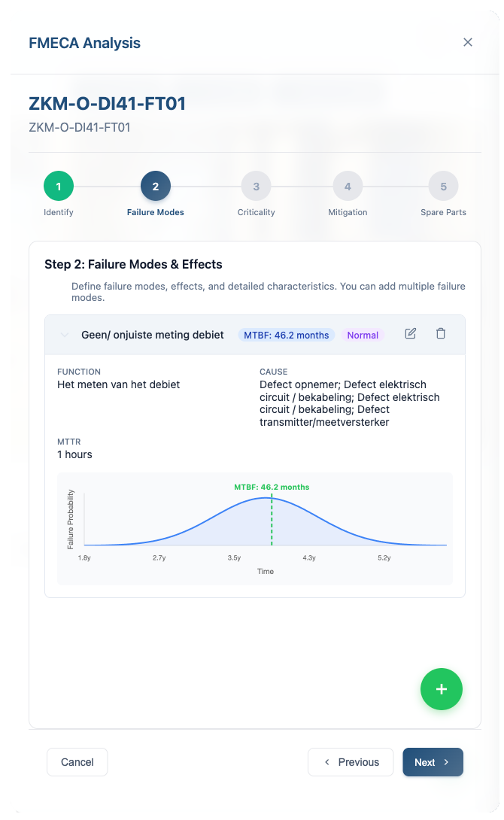This screenshot has height=820, width=504.
Task: Switch to the Identify step label
Action: (58, 212)
